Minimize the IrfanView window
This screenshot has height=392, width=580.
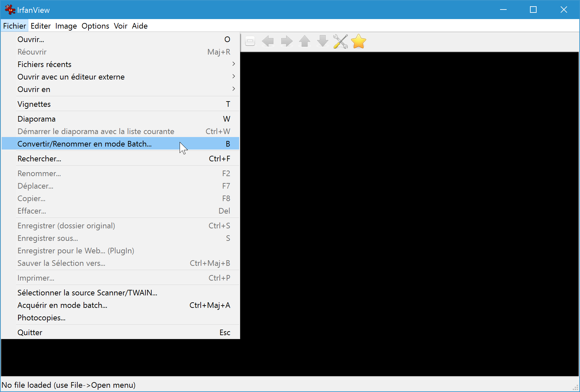click(503, 10)
